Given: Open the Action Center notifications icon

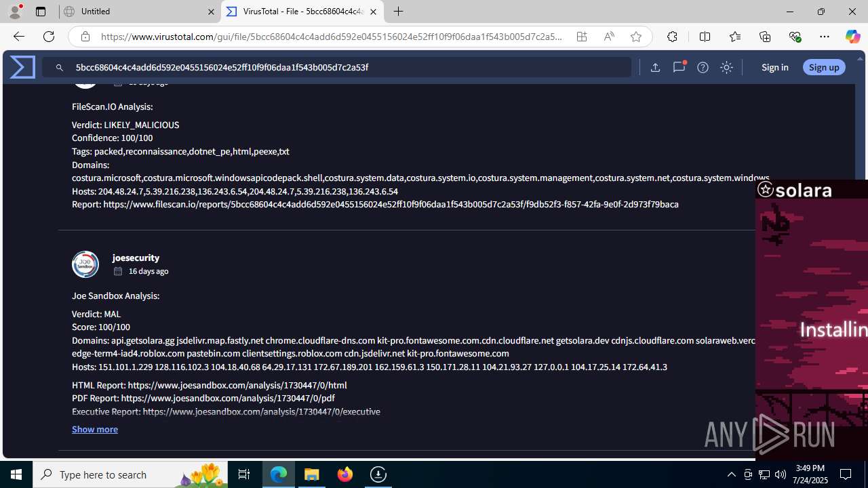Looking at the screenshot, I should point(846,474).
